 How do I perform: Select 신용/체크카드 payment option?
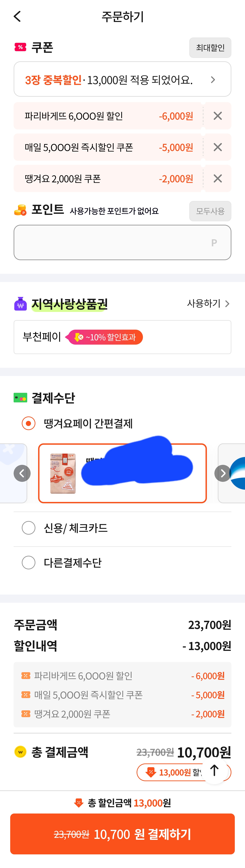(x=29, y=528)
